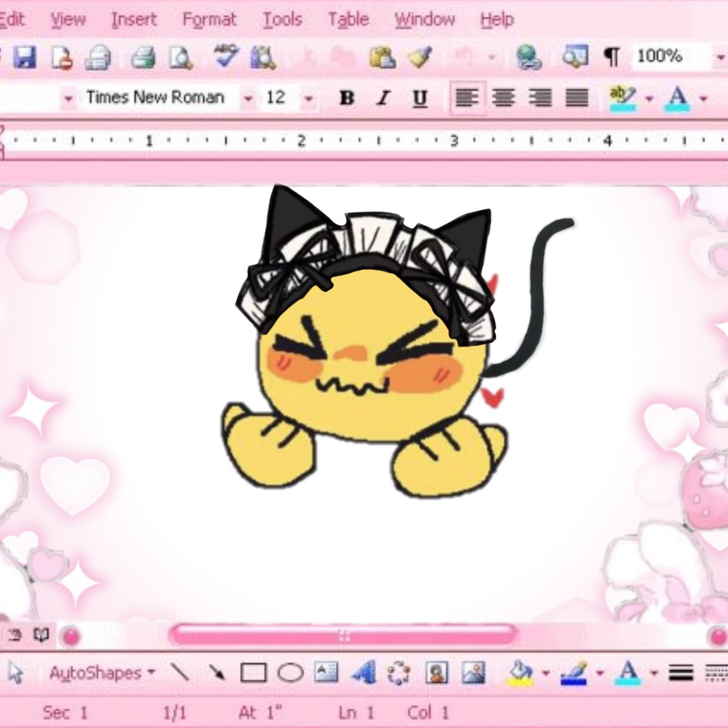Click the Save floppy disk icon

25,58
